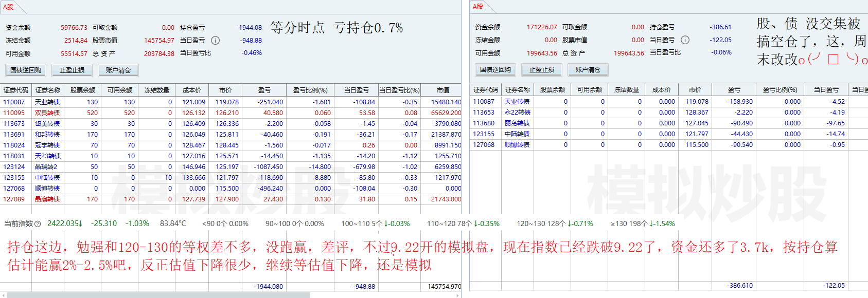The height and width of the screenshot is (298, 868).
Task: Sort left table by 盈亏比例(%) column header
Action: pos(310,90)
